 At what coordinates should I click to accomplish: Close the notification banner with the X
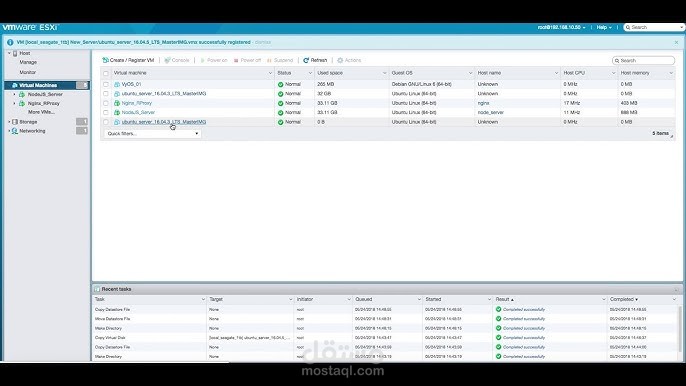point(676,42)
